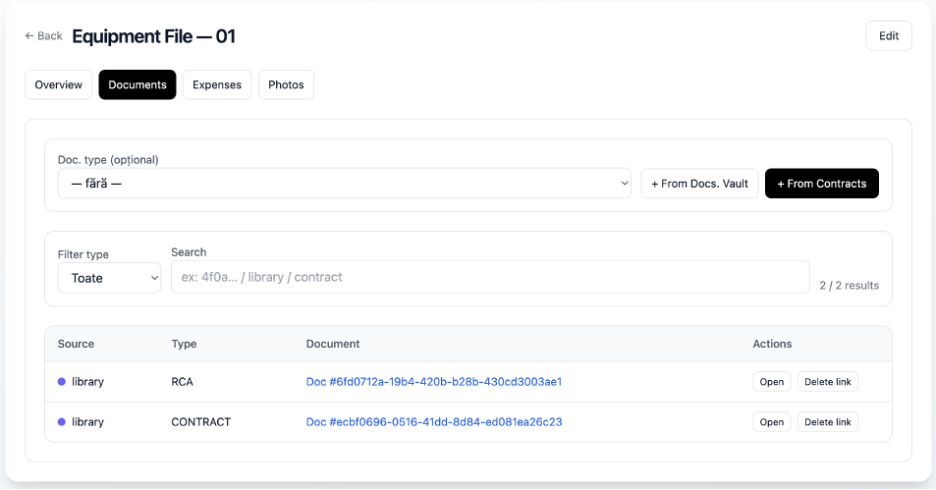Click the Document column header
The width and height of the screenshot is (936, 490).
(x=332, y=344)
